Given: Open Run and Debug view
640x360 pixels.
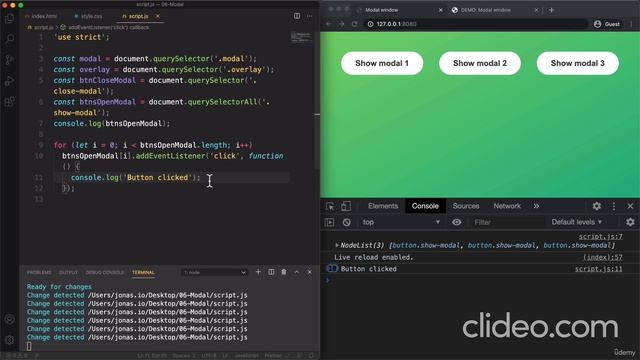Looking at the screenshot, I should [9, 81].
